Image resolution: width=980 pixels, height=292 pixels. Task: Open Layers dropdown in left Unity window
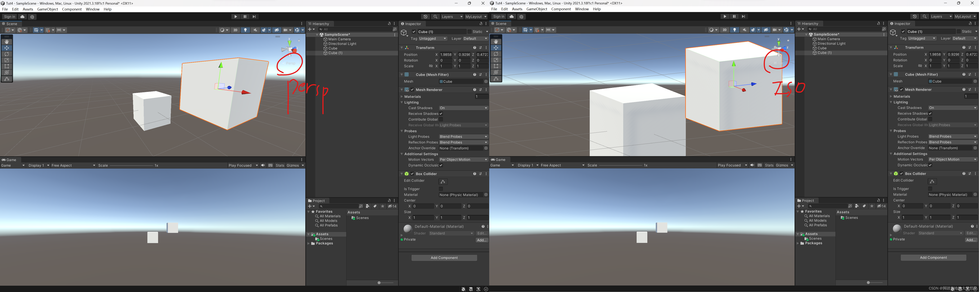click(x=452, y=17)
